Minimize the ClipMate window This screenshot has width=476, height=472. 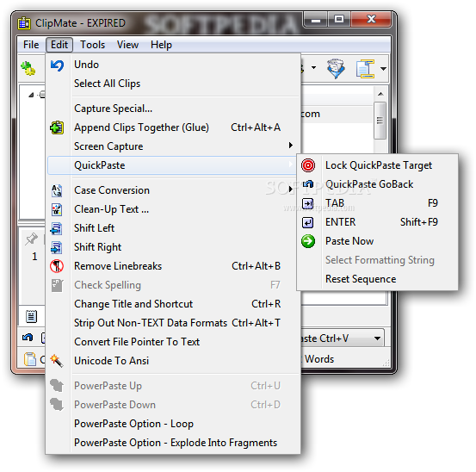click(316, 20)
